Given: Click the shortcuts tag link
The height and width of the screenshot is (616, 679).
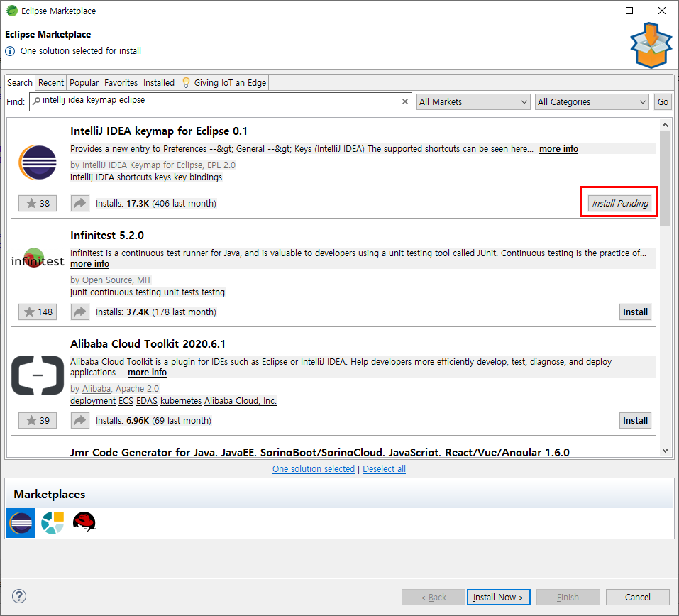Looking at the screenshot, I should (x=134, y=177).
